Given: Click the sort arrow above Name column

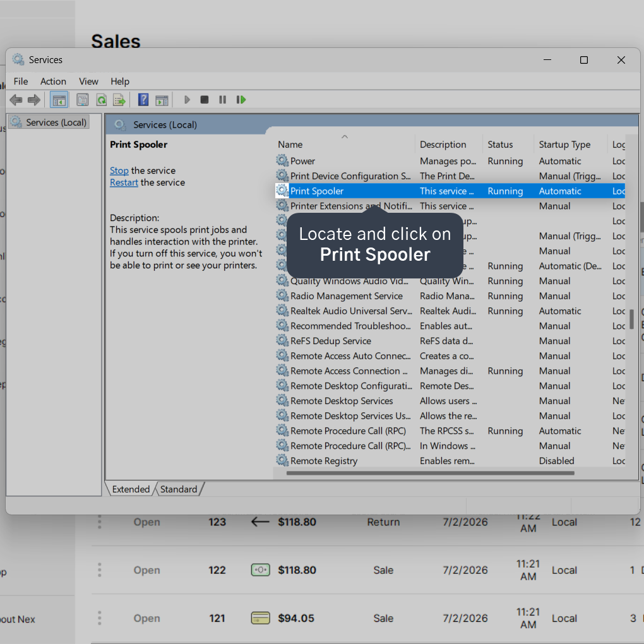Looking at the screenshot, I should [x=345, y=136].
